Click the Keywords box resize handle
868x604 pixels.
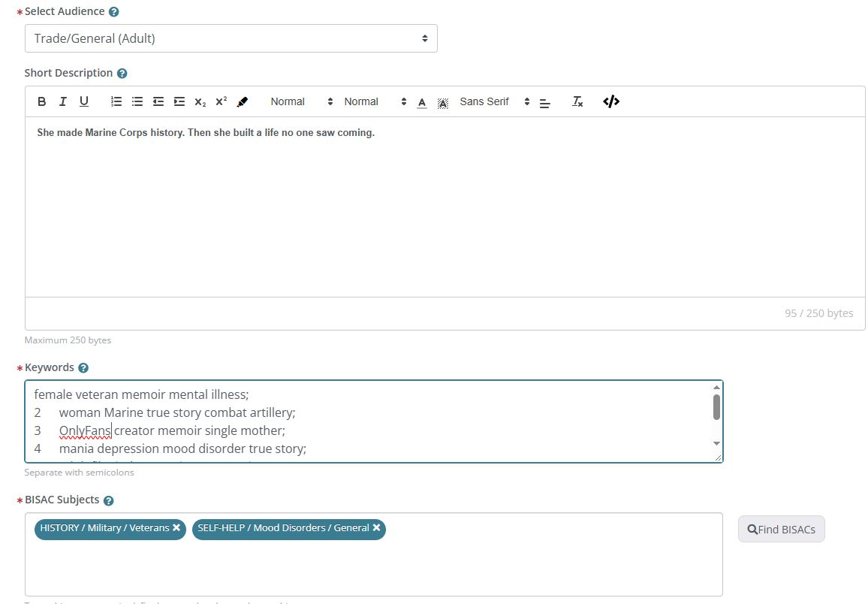coord(718,458)
